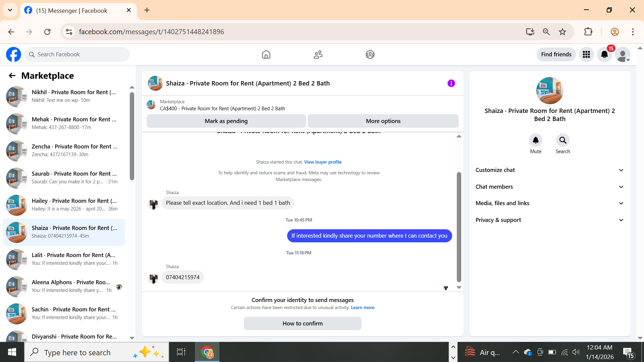
Task: Open the notifications bell icon
Action: [x=604, y=54]
